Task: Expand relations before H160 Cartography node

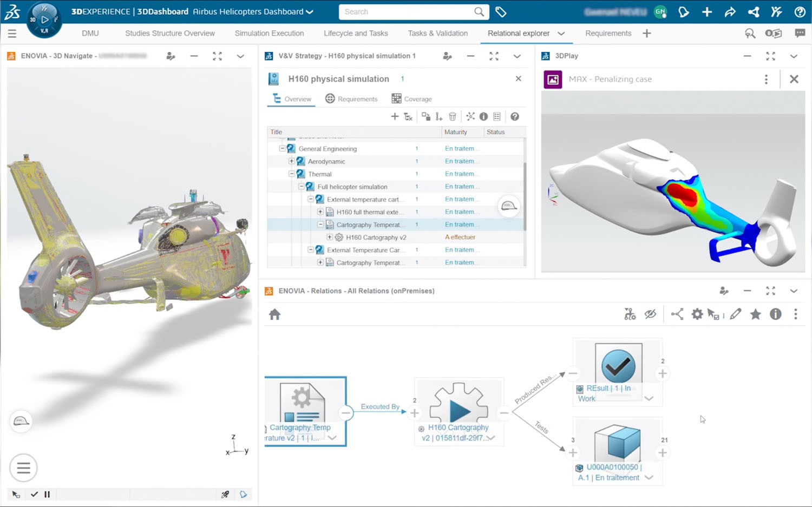Action: pyautogui.click(x=415, y=413)
